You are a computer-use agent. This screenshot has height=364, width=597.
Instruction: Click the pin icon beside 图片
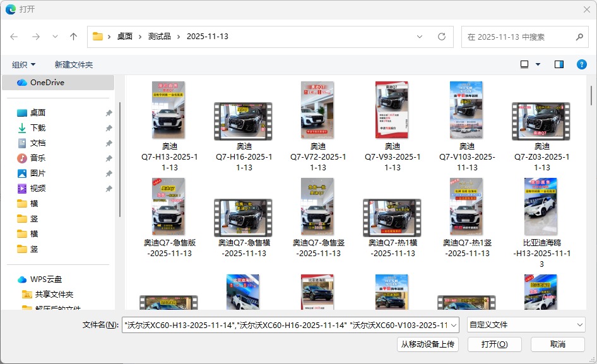(x=109, y=173)
